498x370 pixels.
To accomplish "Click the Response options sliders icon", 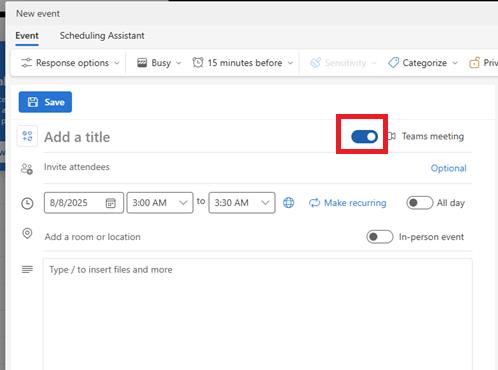I will pyautogui.click(x=26, y=63).
